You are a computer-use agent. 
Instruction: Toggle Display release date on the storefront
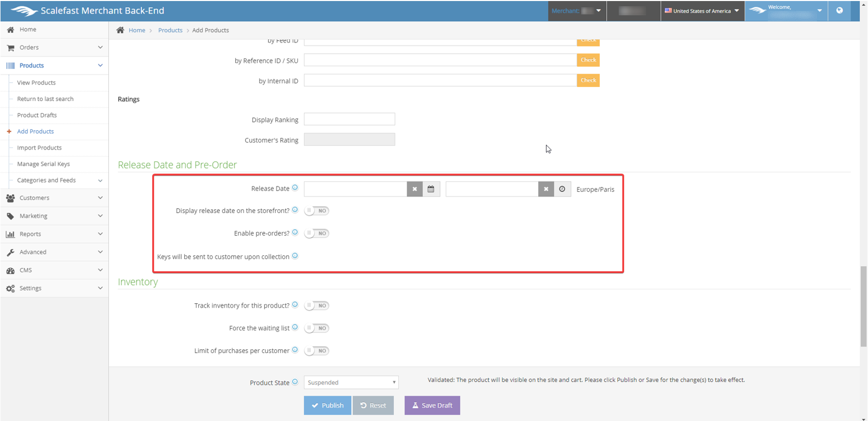pyautogui.click(x=317, y=211)
